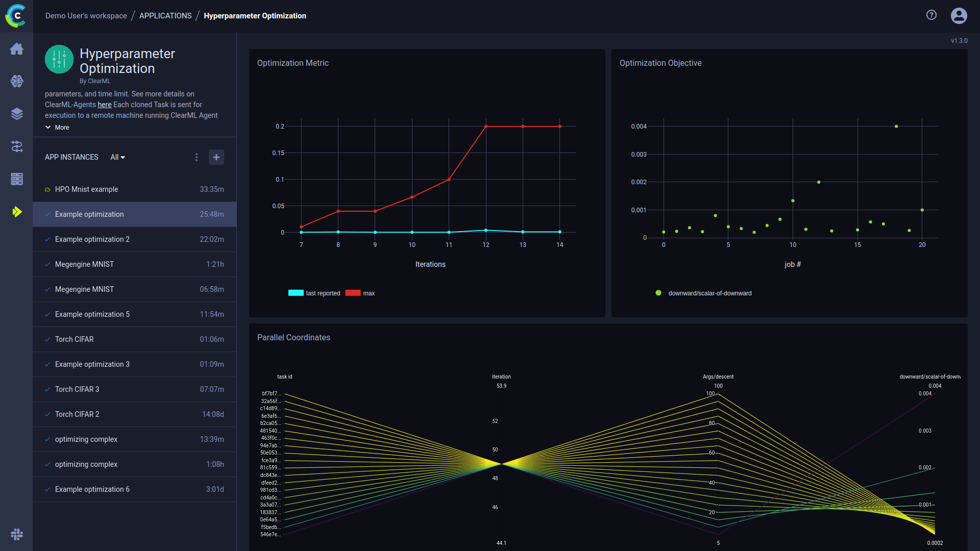980x551 pixels.
Task: Open Workers and Queues server icon
Action: click(16, 179)
